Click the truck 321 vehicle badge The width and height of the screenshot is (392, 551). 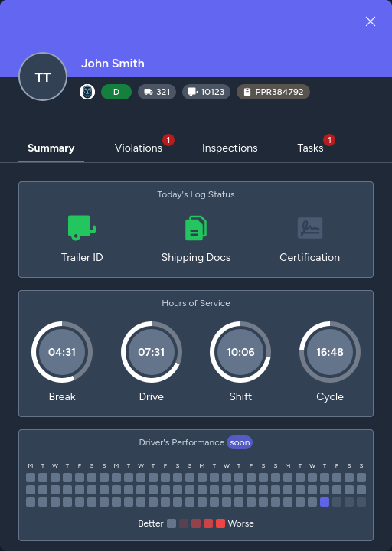point(157,92)
